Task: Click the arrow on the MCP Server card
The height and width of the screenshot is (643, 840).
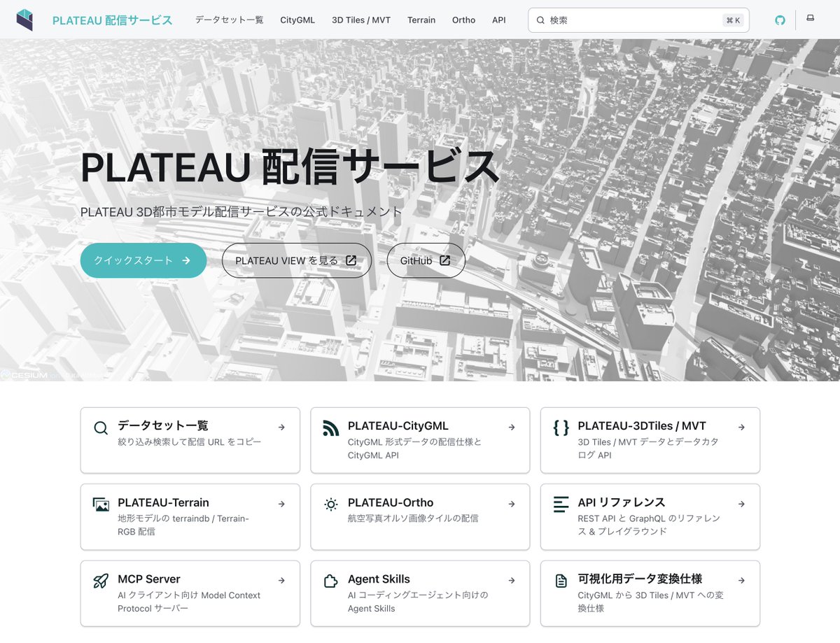Action: click(281, 580)
